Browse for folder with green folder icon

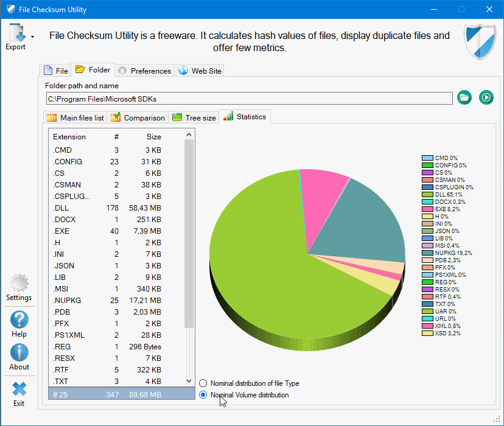[464, 97]
